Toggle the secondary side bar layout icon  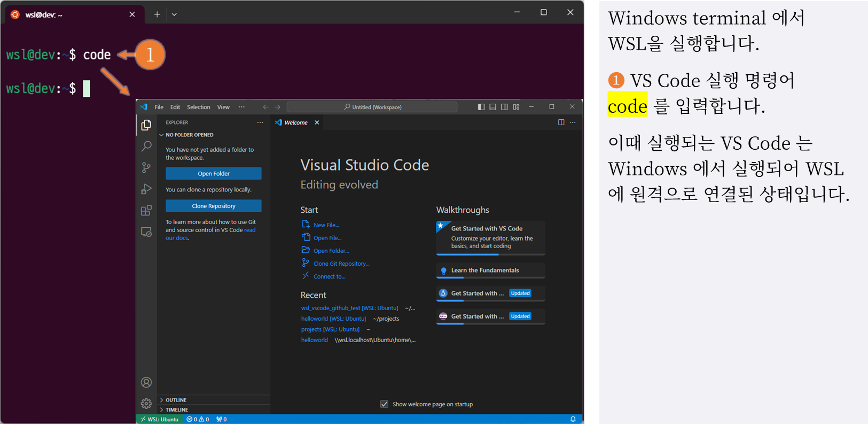tap(504, 107)
